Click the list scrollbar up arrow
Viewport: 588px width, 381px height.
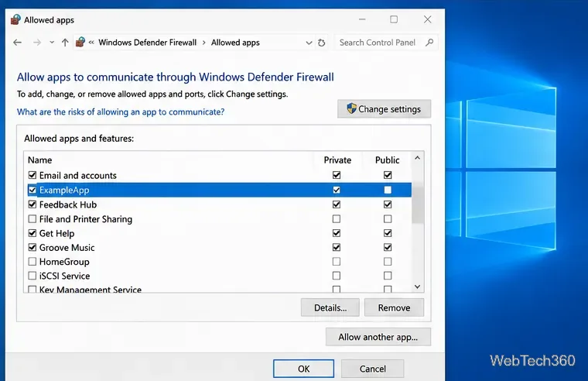(417, 159)
